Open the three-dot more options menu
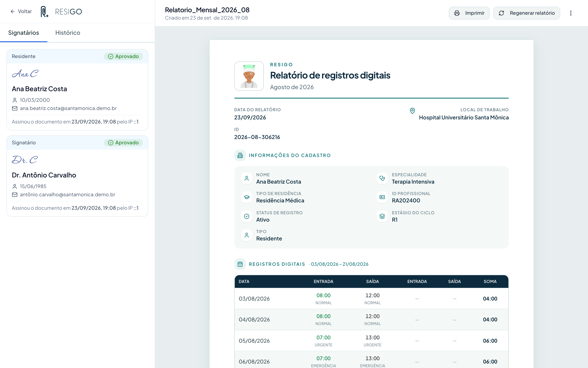 pyautogui.click(x=571, y=13)
